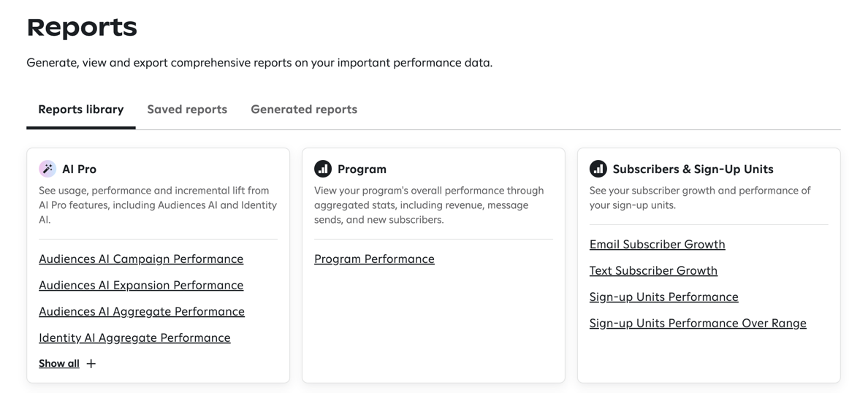Viewport: 868px width, 393px height.
Task: Click the plus icon beside Show all
Action: click(x=91, y=364)
